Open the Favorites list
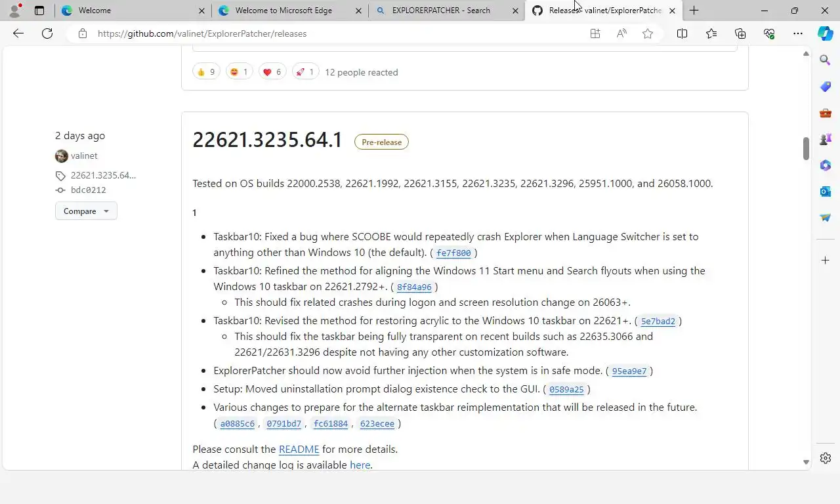Screen dimensions: 840x504 (x=711, y=33)
